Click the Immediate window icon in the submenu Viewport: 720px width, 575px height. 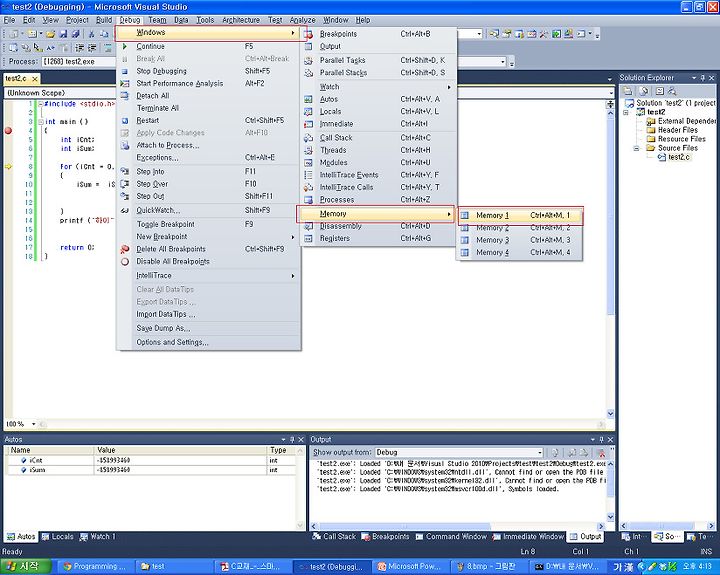point(309,124)
